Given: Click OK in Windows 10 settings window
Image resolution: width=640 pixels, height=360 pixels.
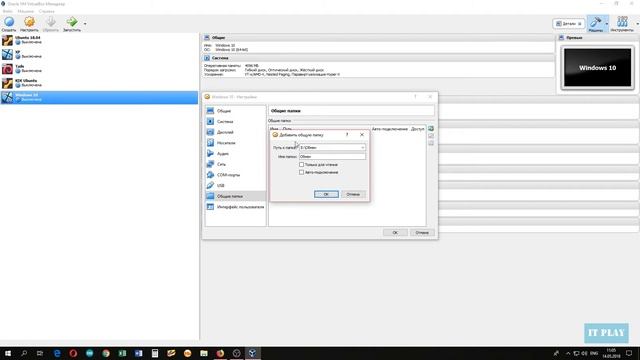Looking at the screenshot, I should coord(395,232).
